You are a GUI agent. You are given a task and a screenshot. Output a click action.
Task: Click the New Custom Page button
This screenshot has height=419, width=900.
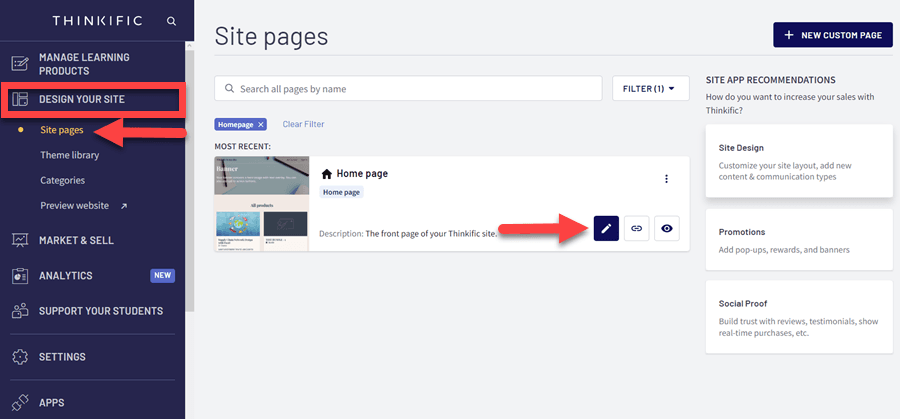point(832,35)
